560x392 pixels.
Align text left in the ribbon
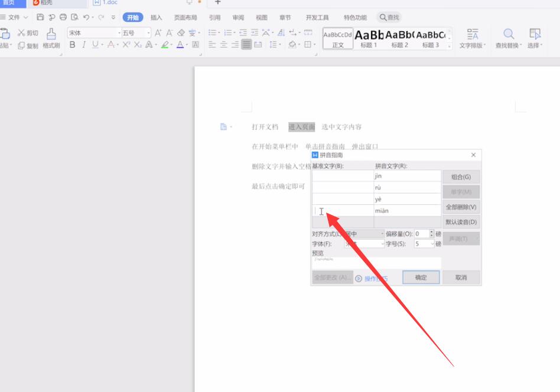(212, 45)
